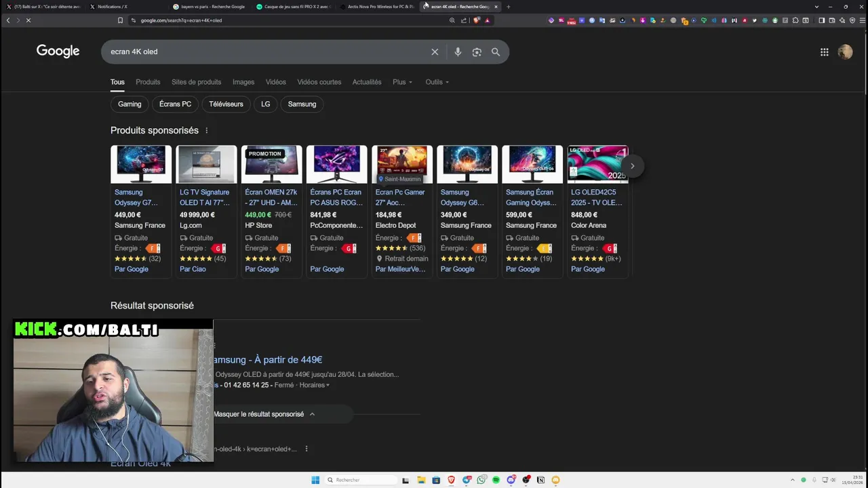Apply the Samsung filter chip
The height and width of the screenshot is (488, 868).
coord(302,104)
